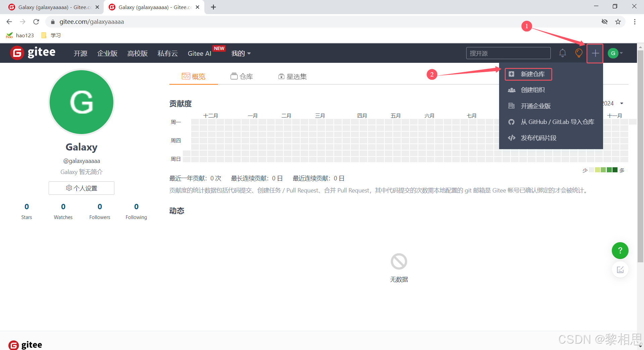
Task: Click the site lock icon in address bar
Action: point(53,22)
